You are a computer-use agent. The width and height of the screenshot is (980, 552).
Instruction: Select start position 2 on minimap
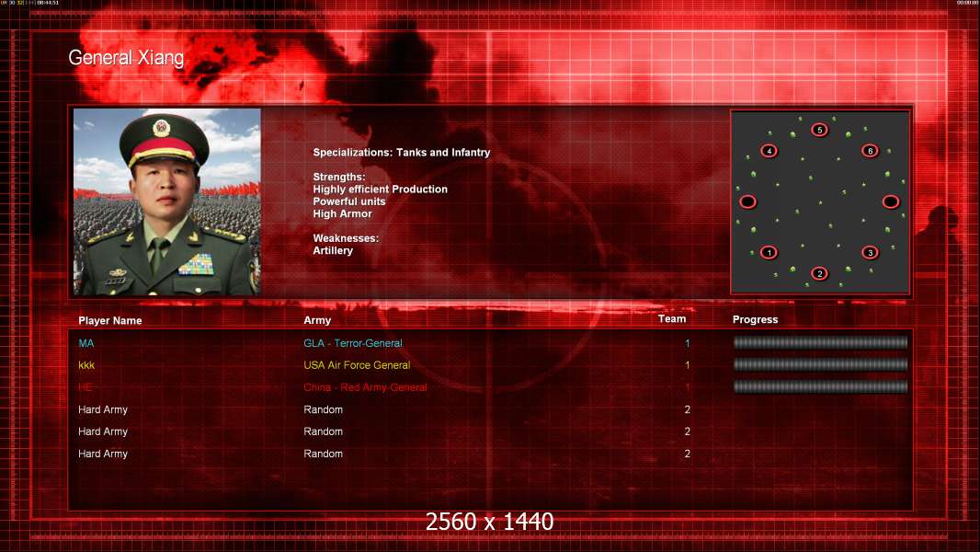[x=819, y=274]
